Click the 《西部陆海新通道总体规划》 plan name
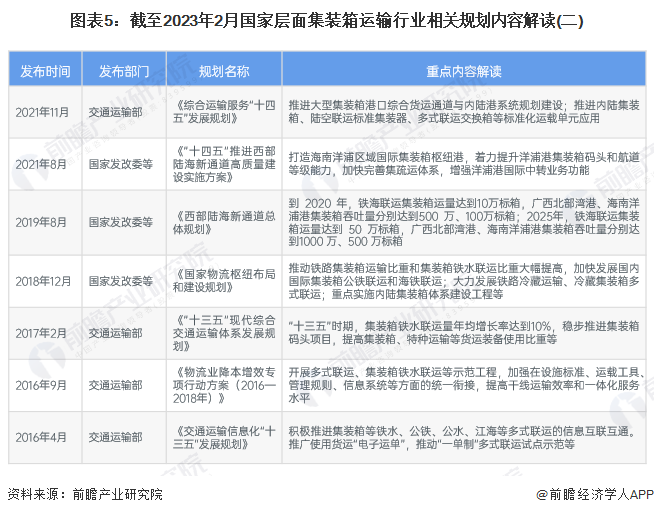This screenshot has width=654, height=515. (x=224, y=222)
